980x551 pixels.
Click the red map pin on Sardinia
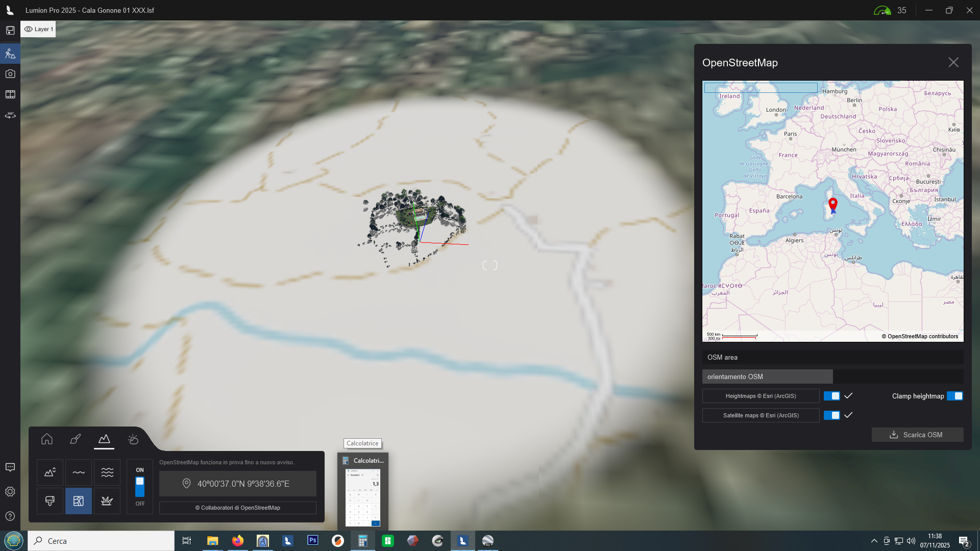tap(833, 205)
